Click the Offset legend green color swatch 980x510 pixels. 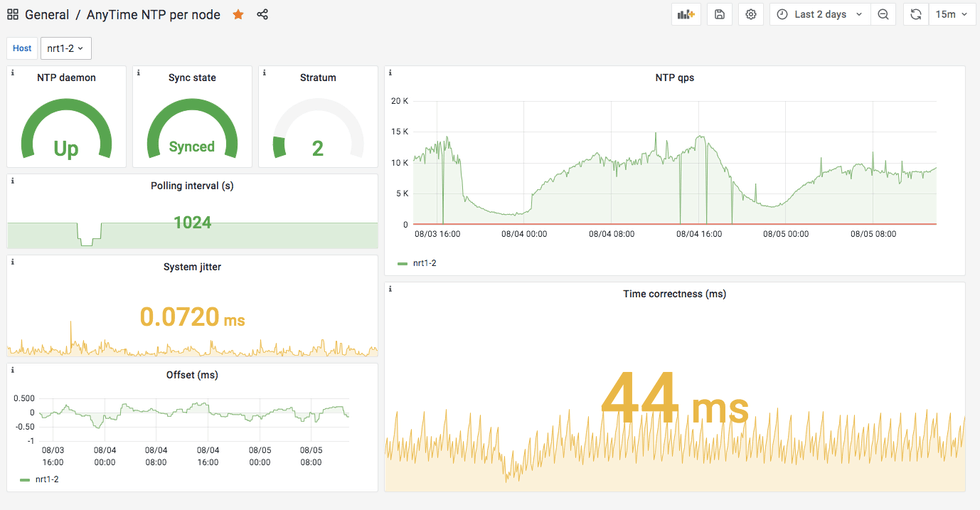(25, 479)
